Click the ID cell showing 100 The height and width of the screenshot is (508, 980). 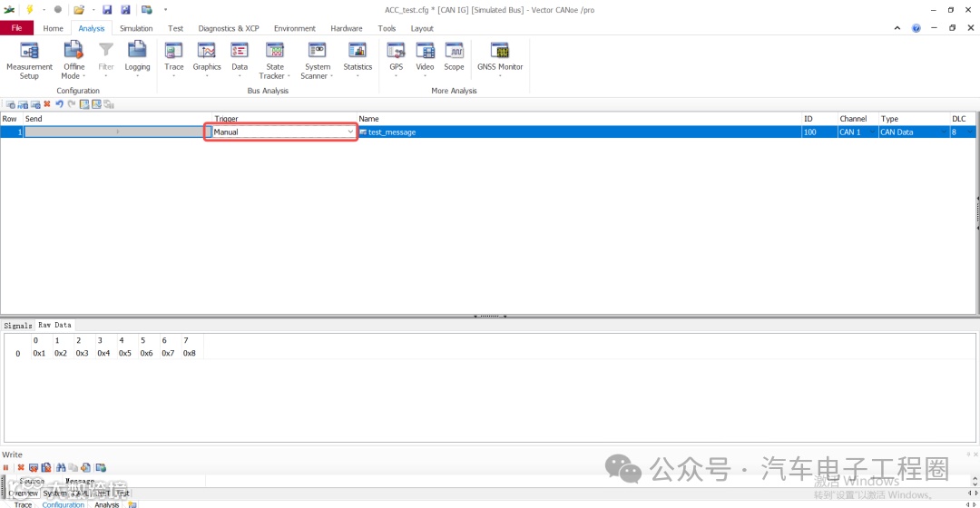click(818, 132)
